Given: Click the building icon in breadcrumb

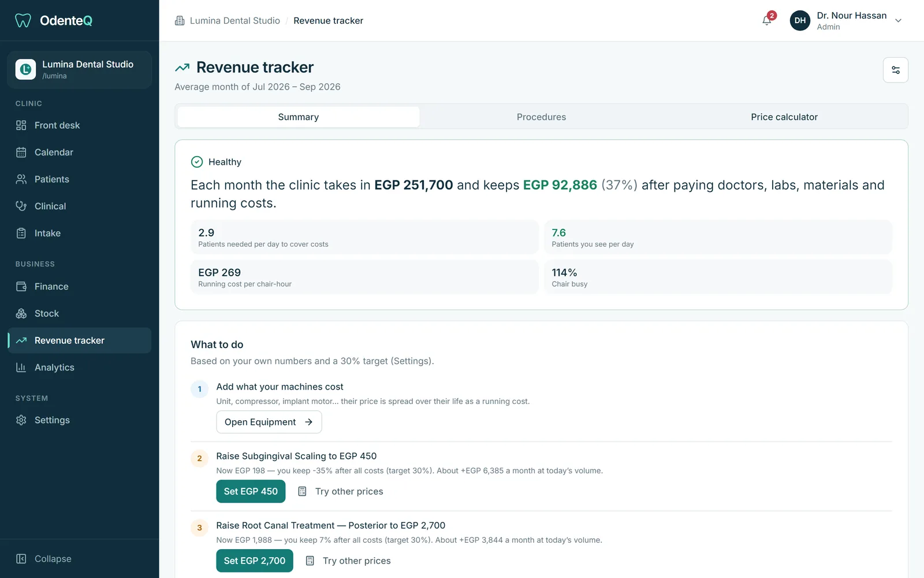Looking at the screenshot, I should [180, 21].
